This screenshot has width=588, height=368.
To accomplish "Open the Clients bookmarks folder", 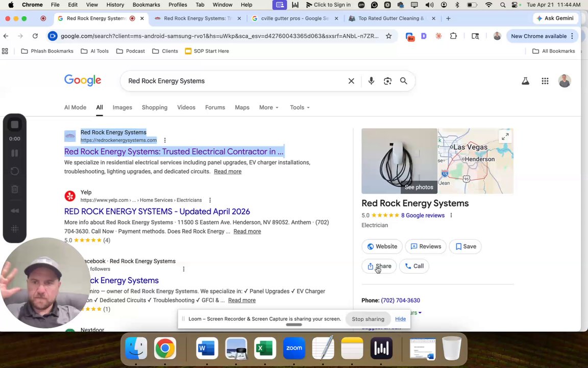I will pos(165,51).
